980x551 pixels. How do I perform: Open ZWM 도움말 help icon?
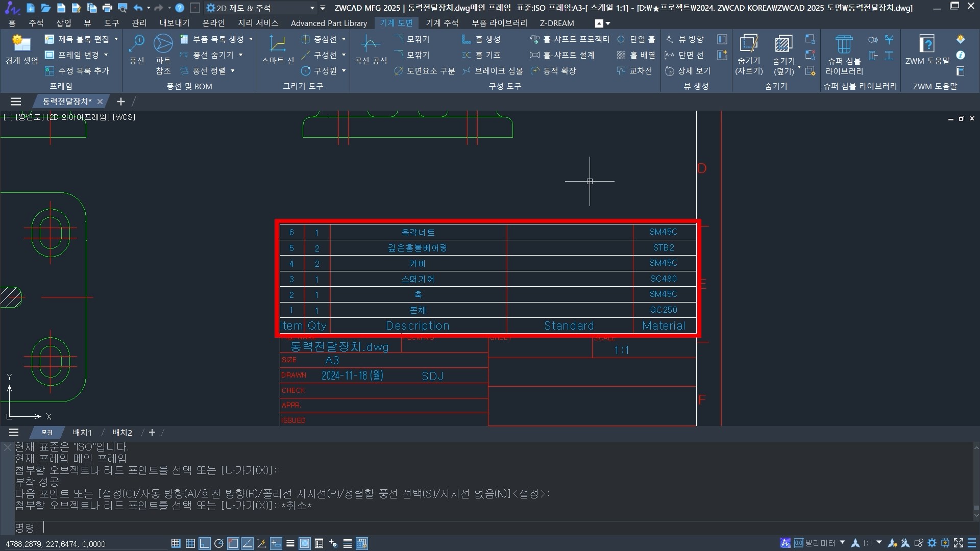coord(926,44)
